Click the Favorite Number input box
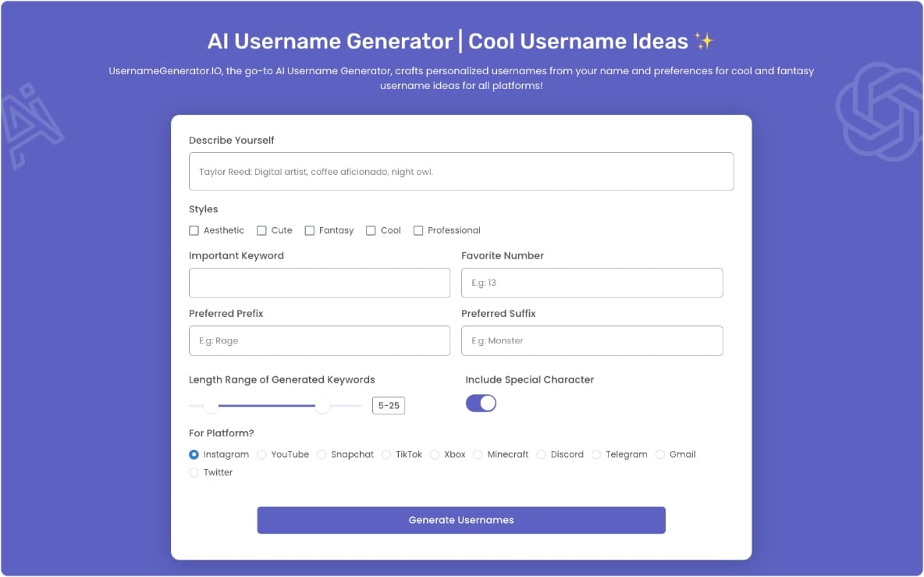 592,283
